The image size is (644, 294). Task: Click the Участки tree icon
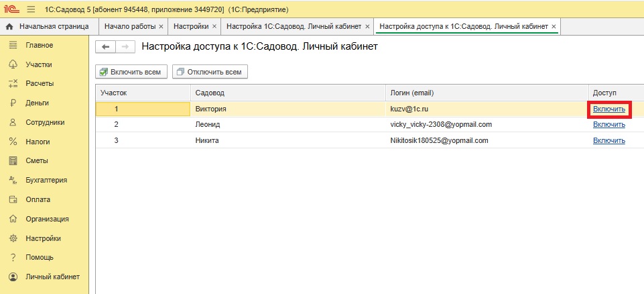(x=13, y=64)
